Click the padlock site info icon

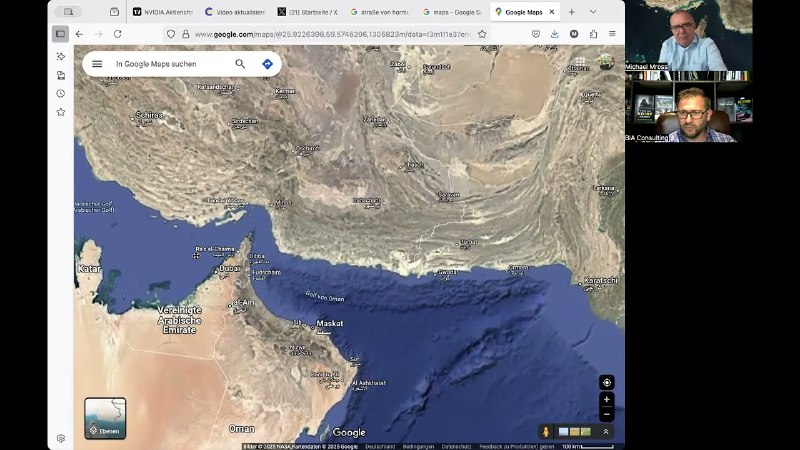(186, 34)
